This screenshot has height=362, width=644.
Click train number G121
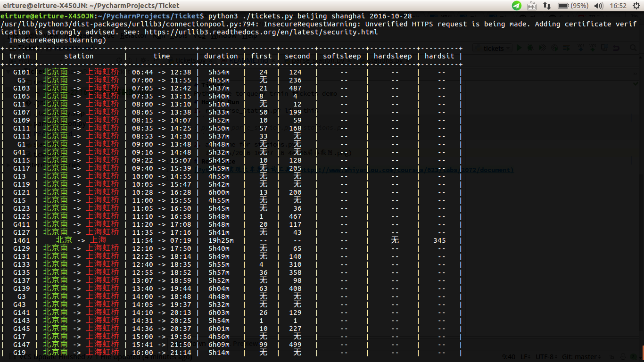coord(21,192)
